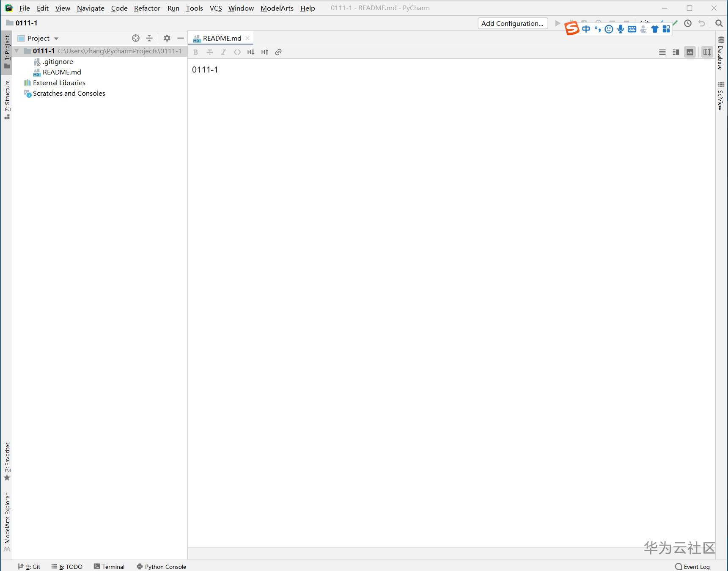Click the 0111-1 text in editor
The width and height of the screenshot is (728, 571).
pyautogui.click(x=205, y=70)
